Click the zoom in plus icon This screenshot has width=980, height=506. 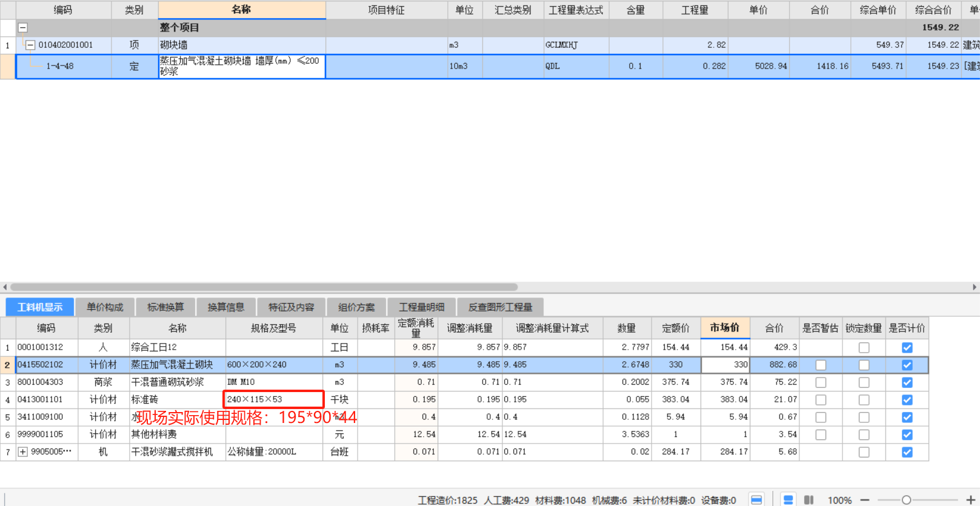point(970,500)
